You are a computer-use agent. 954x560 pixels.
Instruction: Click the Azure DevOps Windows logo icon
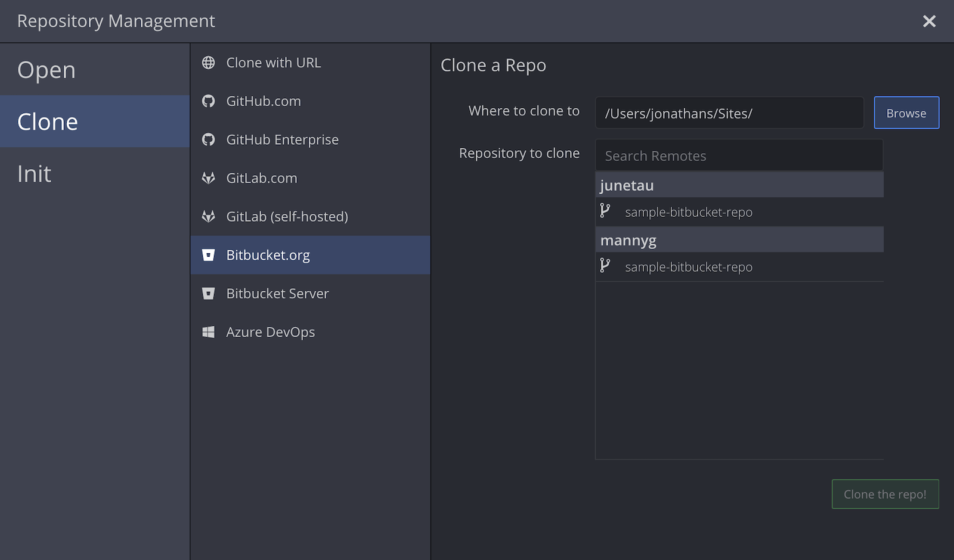pyautogui.click(x=208, y=332)
